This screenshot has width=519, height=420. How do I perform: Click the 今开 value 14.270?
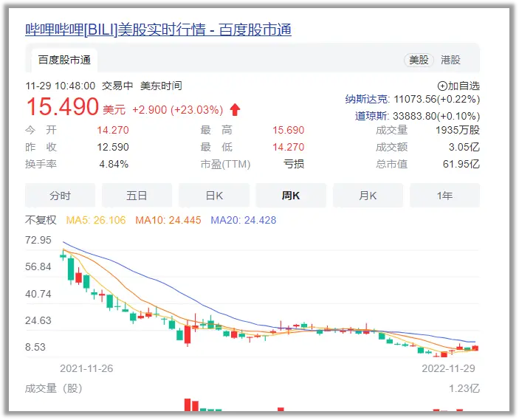(113, 130)
